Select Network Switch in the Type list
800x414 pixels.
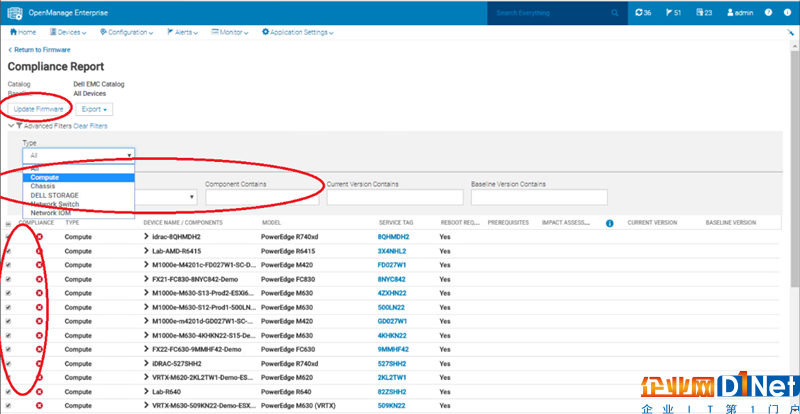point(79,204)
